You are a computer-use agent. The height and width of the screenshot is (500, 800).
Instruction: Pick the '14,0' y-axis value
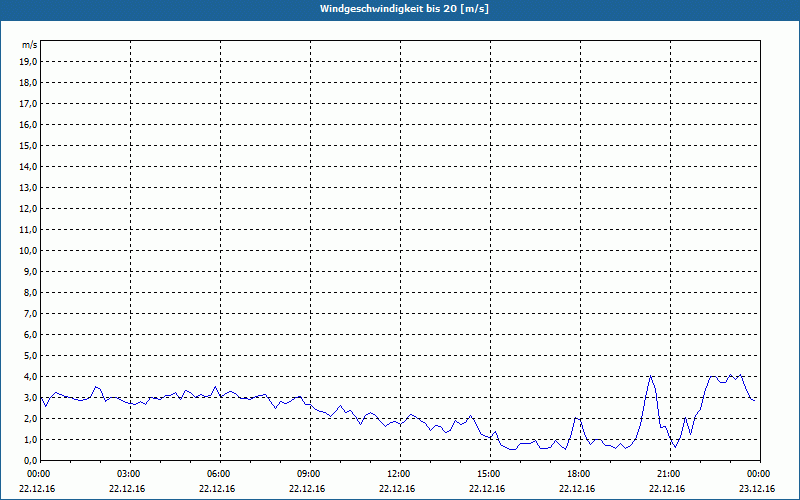click(x=28, y=167)
